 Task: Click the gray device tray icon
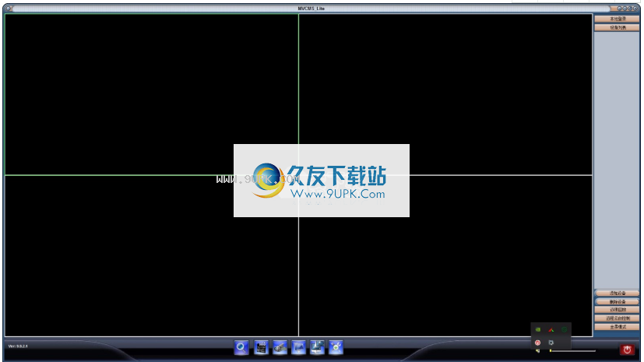point(551,343)
